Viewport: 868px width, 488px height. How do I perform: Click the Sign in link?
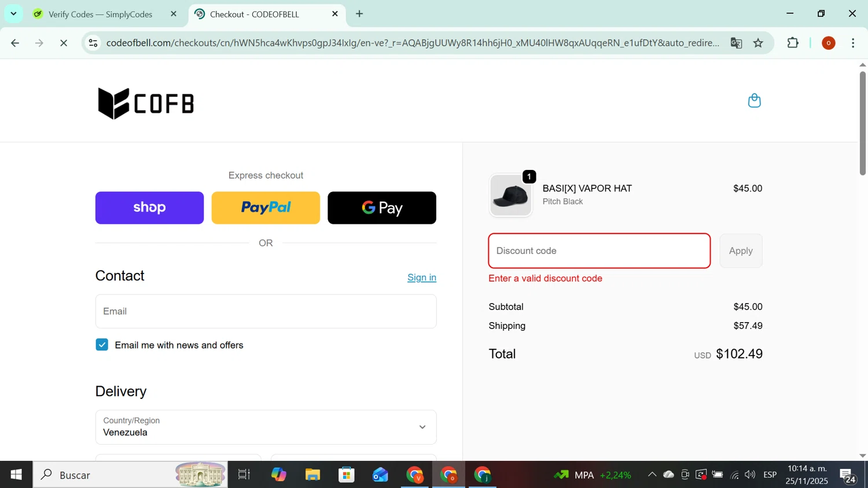pos(422,278)
